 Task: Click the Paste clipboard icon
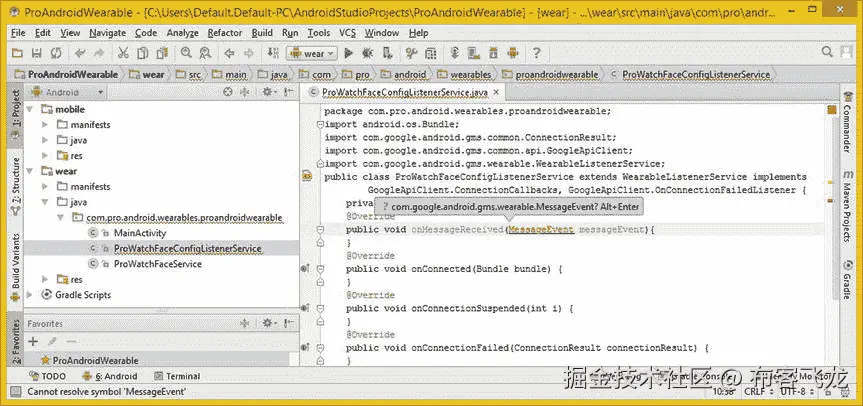162,53
